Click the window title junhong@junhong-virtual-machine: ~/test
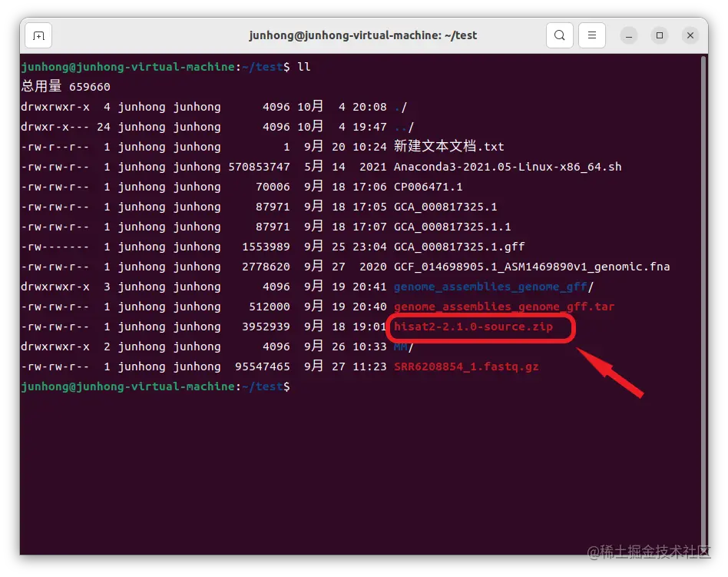 click(x=362, y=35)
